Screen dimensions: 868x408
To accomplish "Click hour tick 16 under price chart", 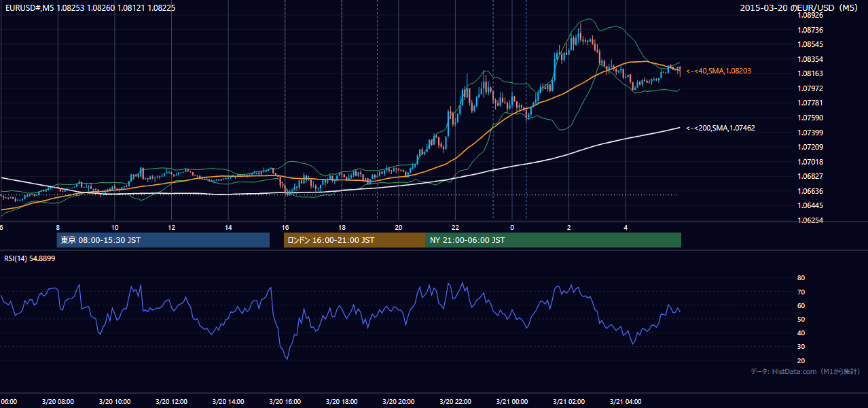I will (285, 227).
